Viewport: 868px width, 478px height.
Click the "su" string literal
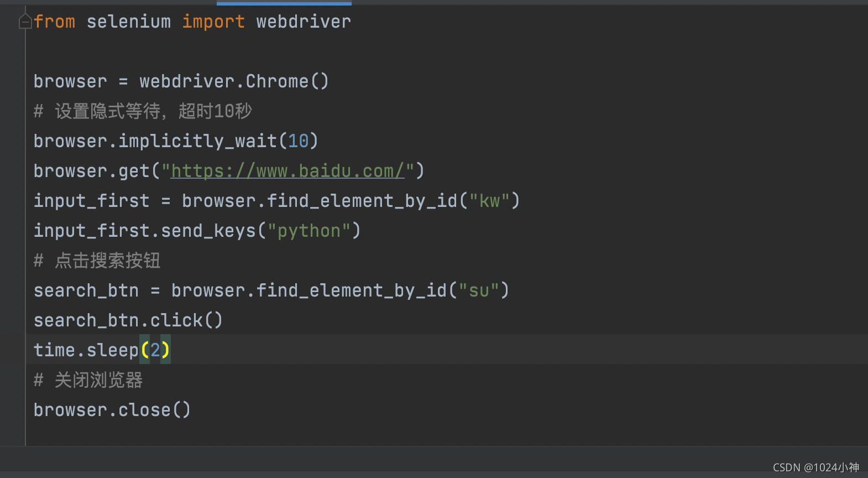[479, 290]
